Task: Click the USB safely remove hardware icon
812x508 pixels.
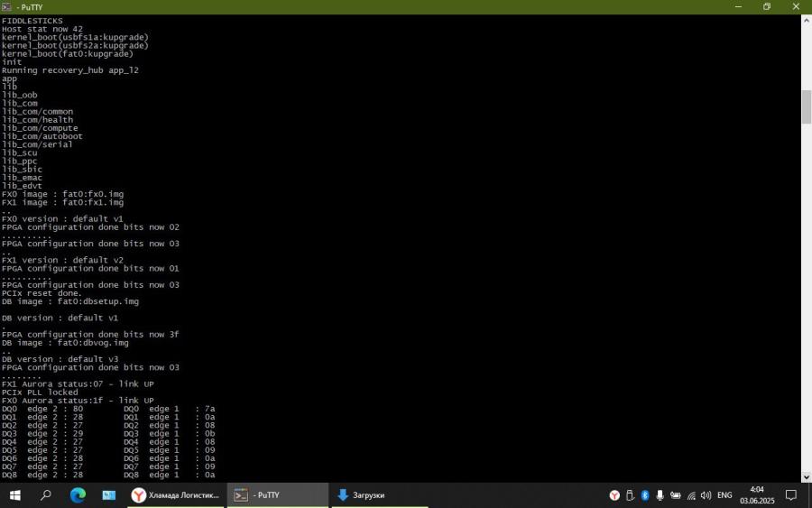Action: [630, 495]
